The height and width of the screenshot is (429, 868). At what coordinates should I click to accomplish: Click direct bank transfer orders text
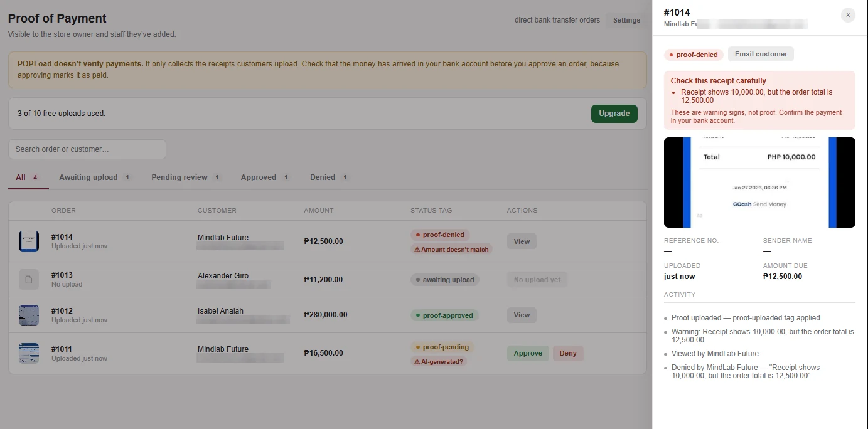click(x=557, y=20)
